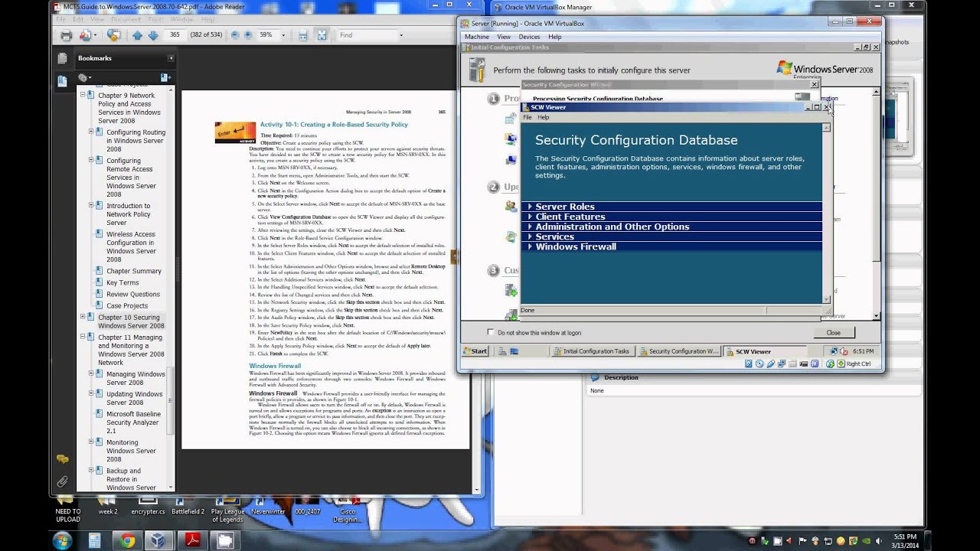Click the Windows 7 Start orb
The image size is (980, 551).
(61, 540)
